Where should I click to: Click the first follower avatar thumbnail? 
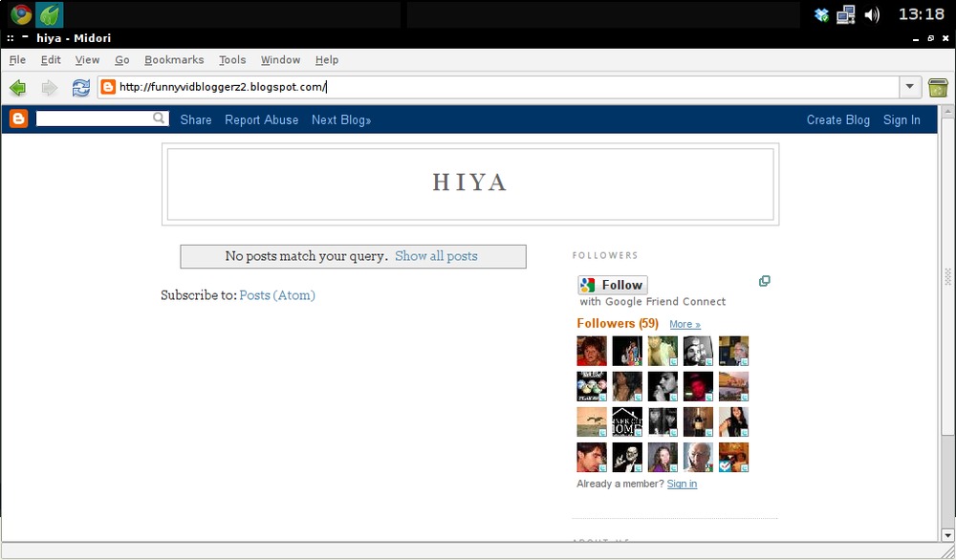pyautogui.click(x=592, y=351)
